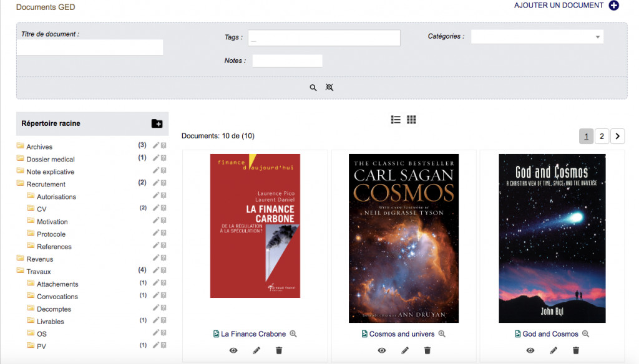This screenshot has height=364, width=639.
Task: Zoom preview for La Finance Crabone
Action: pyautogui.click(x=293, y=334)
